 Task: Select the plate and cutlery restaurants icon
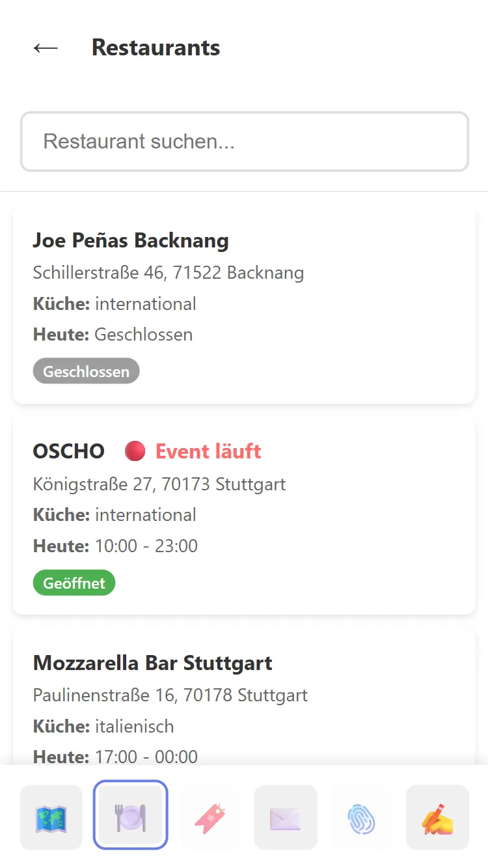[x=131, y=817]
